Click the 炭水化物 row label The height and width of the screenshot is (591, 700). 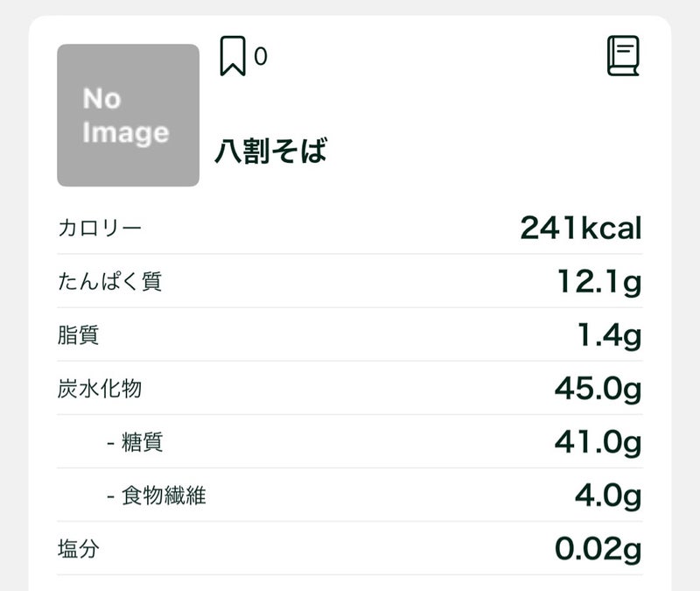(x=100, y=389)
